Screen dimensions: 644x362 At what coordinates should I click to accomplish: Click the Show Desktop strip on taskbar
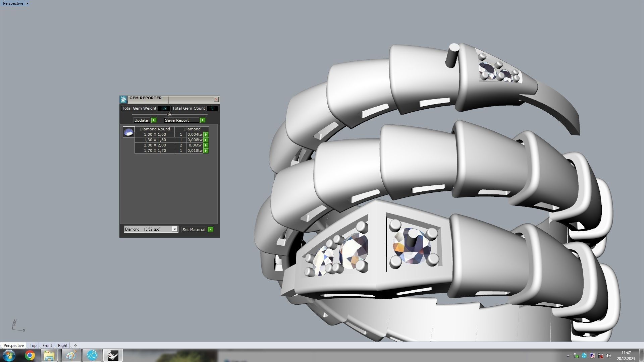641,355
